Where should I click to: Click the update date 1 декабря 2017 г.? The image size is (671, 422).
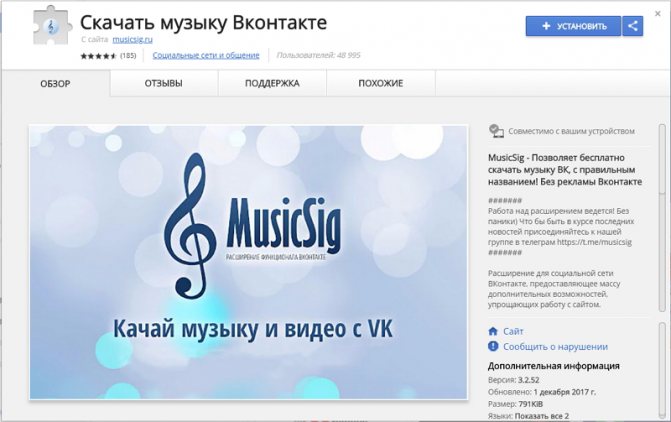(x=564, y=392)
